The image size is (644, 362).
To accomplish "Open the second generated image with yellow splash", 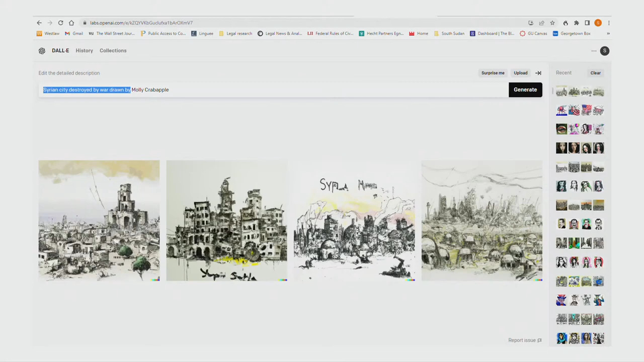I will tap(227, 220).
